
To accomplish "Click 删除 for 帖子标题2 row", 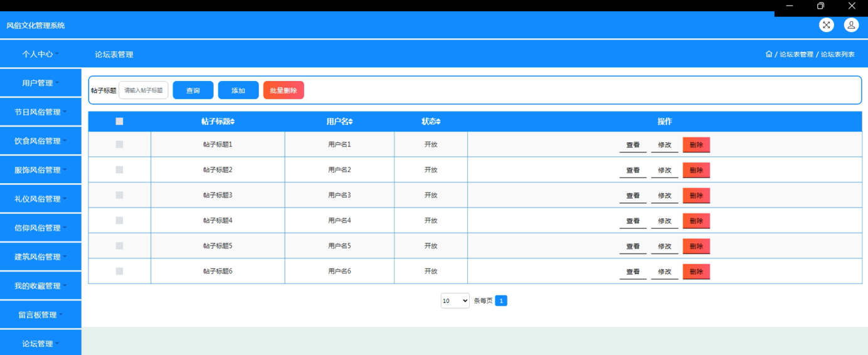I will [x=696, y=170].
